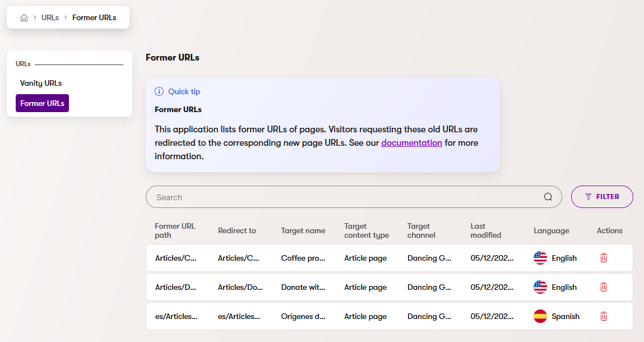The height and width of the screenshot is (342, 644).
Task: Open the documentation link
Action: point(411,143)
